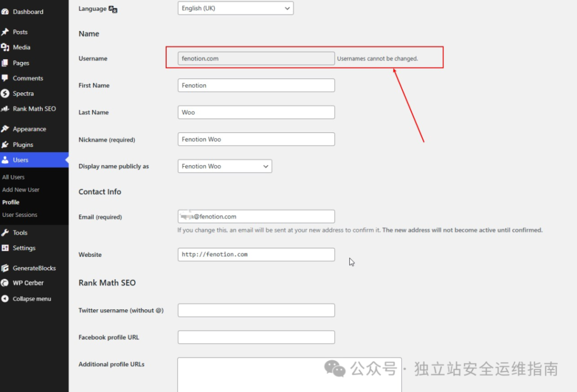This screenshot has height=392, width=577.
Task: Click the WP Cerber shield icon
Action: click(5, 283)
